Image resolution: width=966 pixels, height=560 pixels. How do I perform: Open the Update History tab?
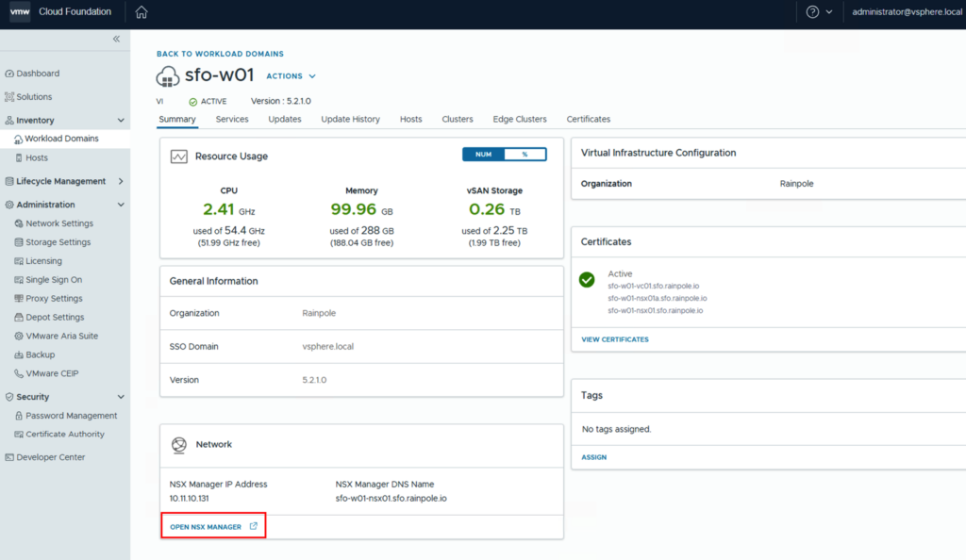coord(351,120)
